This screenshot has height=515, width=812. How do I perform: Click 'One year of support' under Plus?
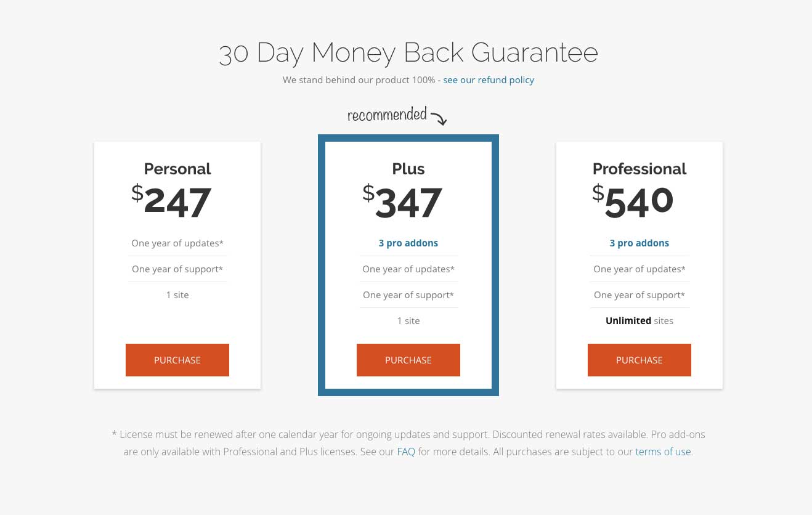(x=408, y=294)
